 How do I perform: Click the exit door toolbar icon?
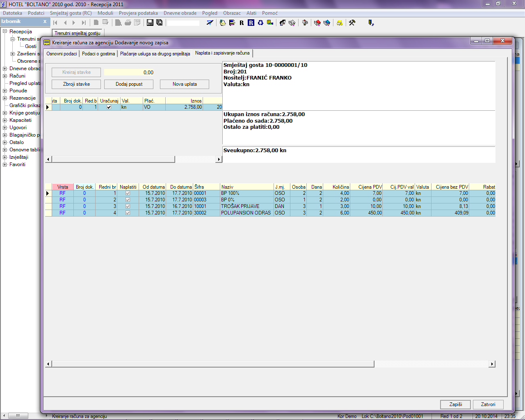[x=371, y=23]
